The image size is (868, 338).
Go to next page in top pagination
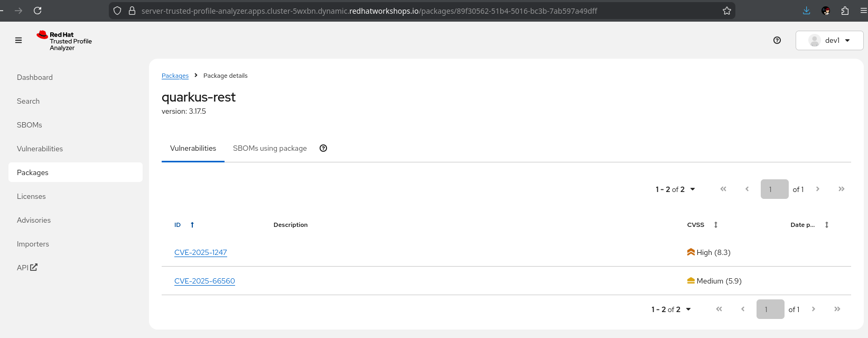818,189
